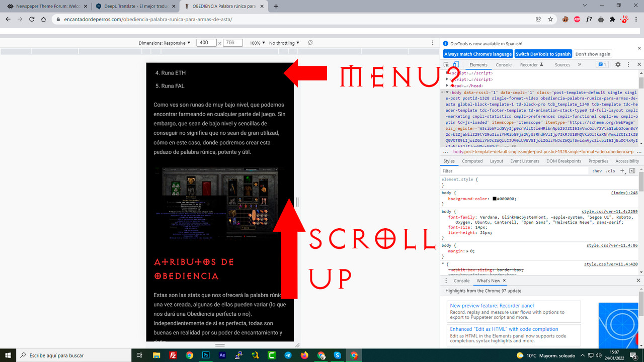Click the Don't show again button
The height and width of the screenshot is (362, 644).
tap(593, 54)
